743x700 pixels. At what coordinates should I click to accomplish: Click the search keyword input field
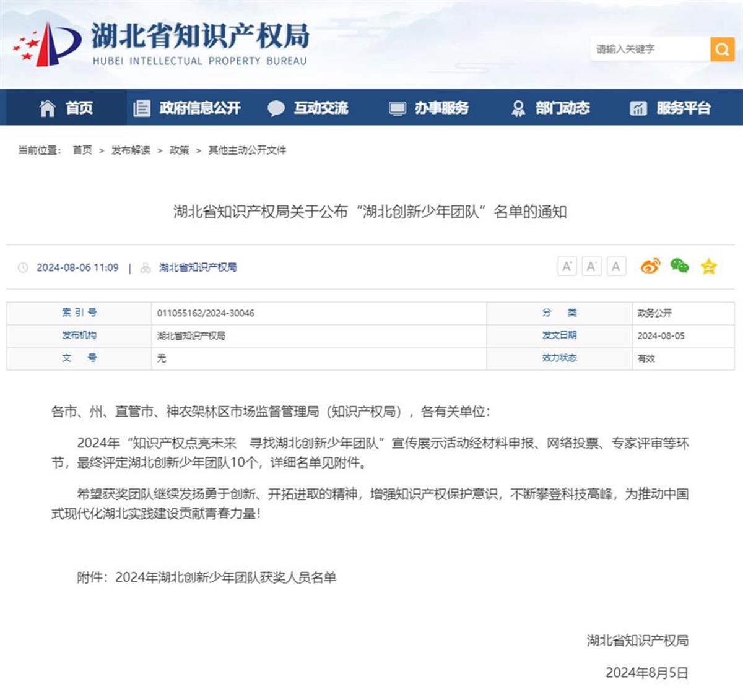point(649,49)
